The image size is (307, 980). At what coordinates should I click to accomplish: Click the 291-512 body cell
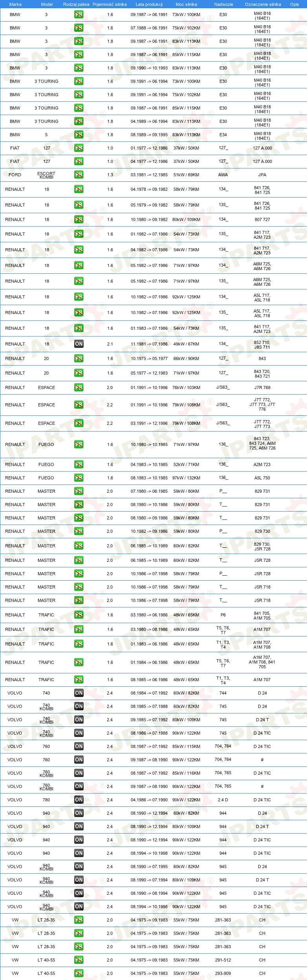click(x=223, y=960)
